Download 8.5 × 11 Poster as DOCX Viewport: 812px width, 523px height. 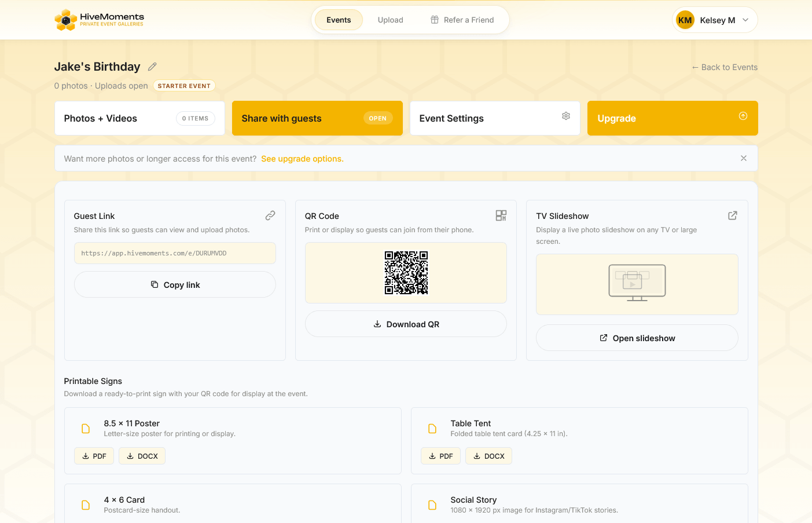[142, 456]
